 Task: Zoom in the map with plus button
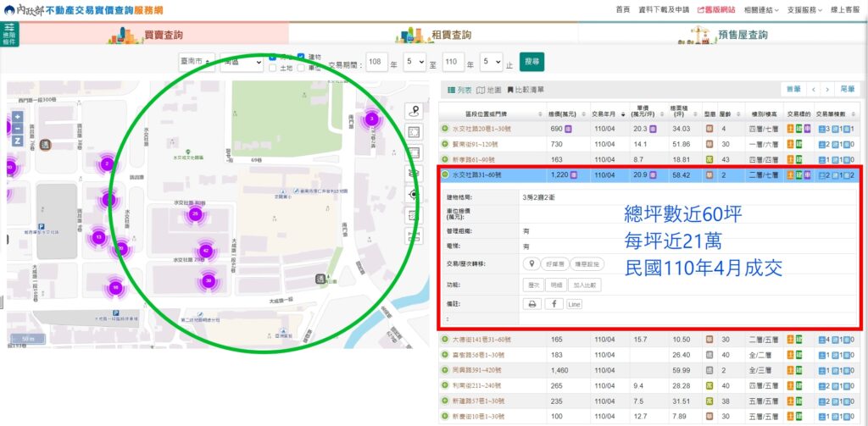click(x=17, y=117)
